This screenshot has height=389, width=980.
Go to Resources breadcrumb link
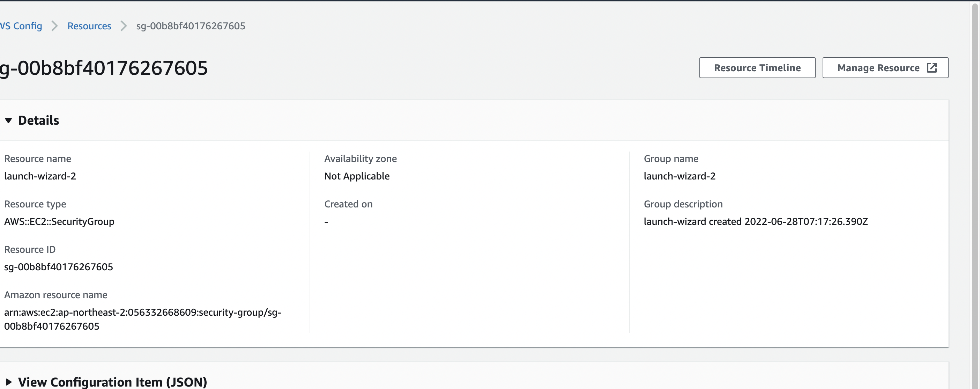pyautogui.click(x=89, y=26)
